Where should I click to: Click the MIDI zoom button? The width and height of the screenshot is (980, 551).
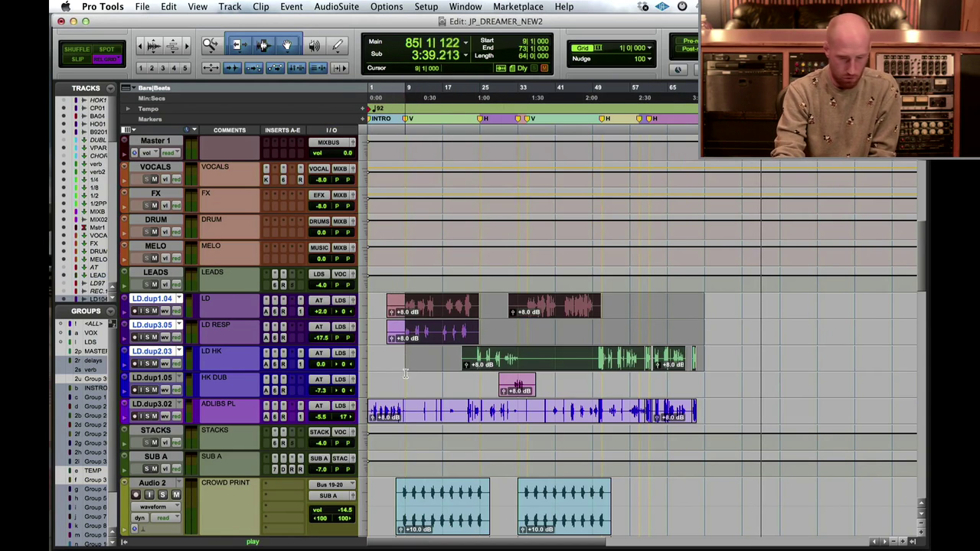(173, 47)
